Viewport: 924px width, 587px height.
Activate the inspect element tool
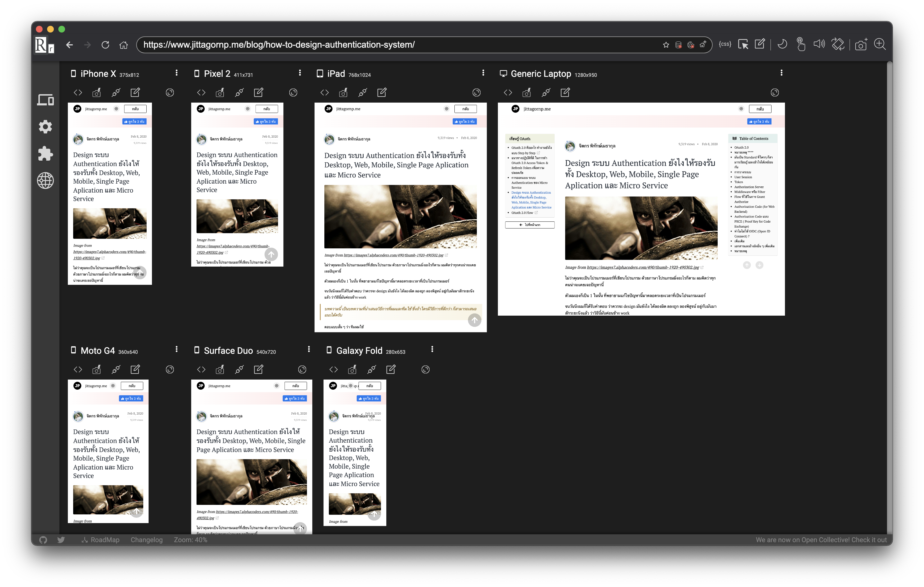coord(743,45)
